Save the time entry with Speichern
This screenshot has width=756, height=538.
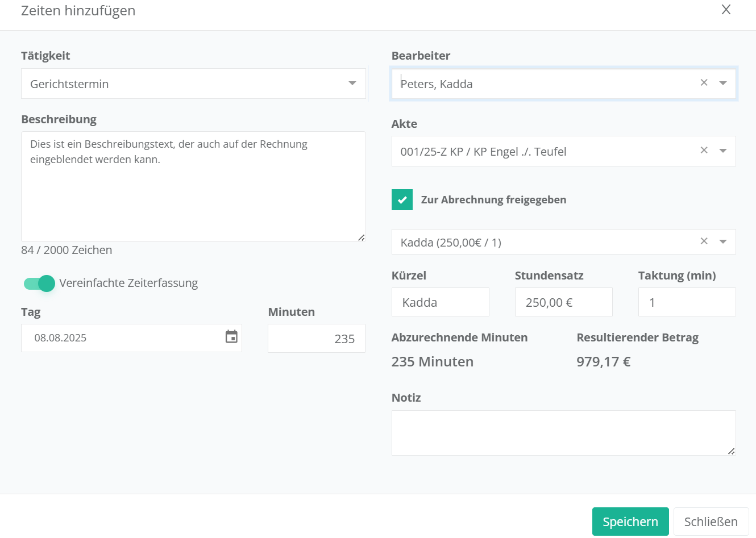[630, 522]
